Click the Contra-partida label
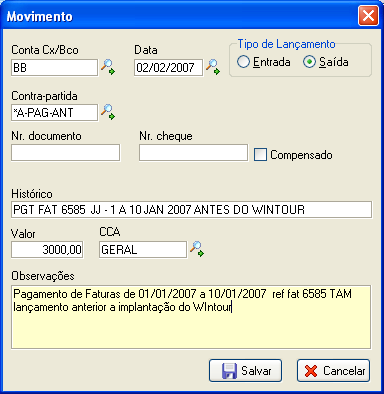This screenshot has width=384, height=394. (x=44, y=96)
